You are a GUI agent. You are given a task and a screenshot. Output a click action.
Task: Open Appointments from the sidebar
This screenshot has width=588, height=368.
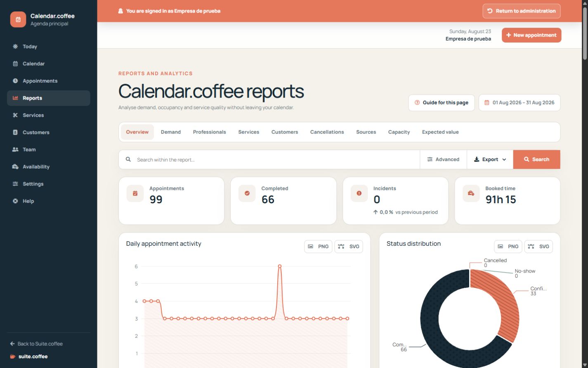[x=49, y=81]
